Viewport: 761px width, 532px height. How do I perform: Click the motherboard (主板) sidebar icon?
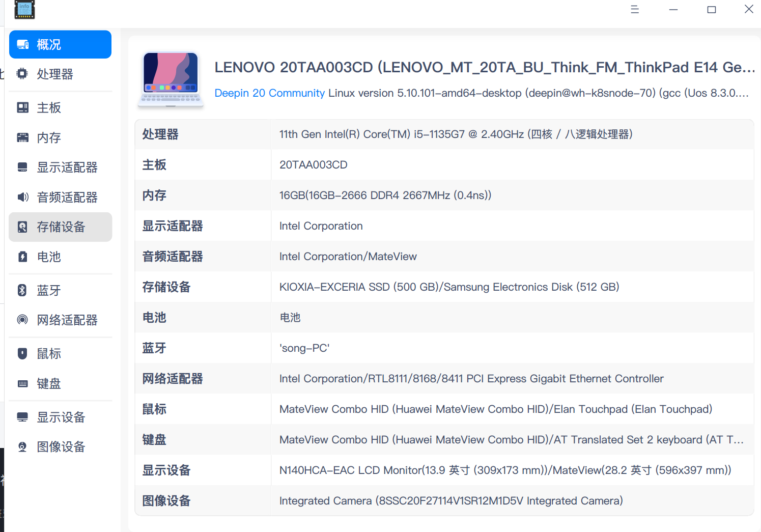22,107
